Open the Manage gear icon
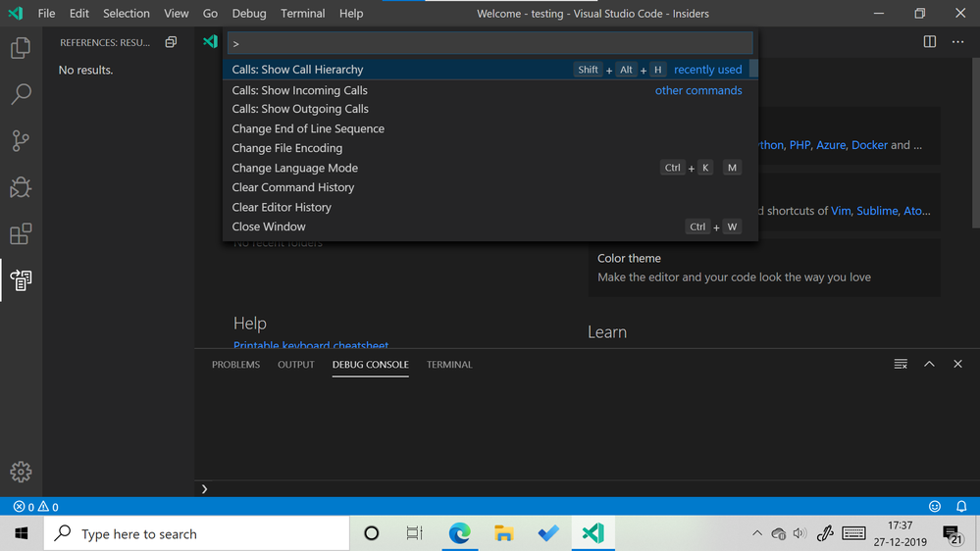The height and width of the screenshot is (551, 980). [21, 472]
